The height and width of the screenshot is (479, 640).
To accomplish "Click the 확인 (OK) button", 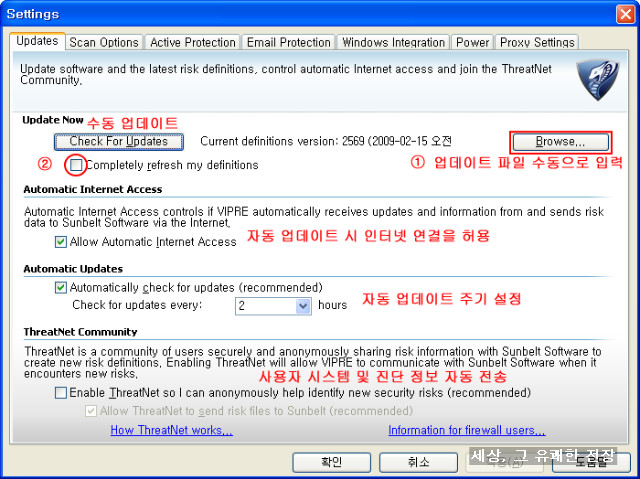I will point(331,462).
